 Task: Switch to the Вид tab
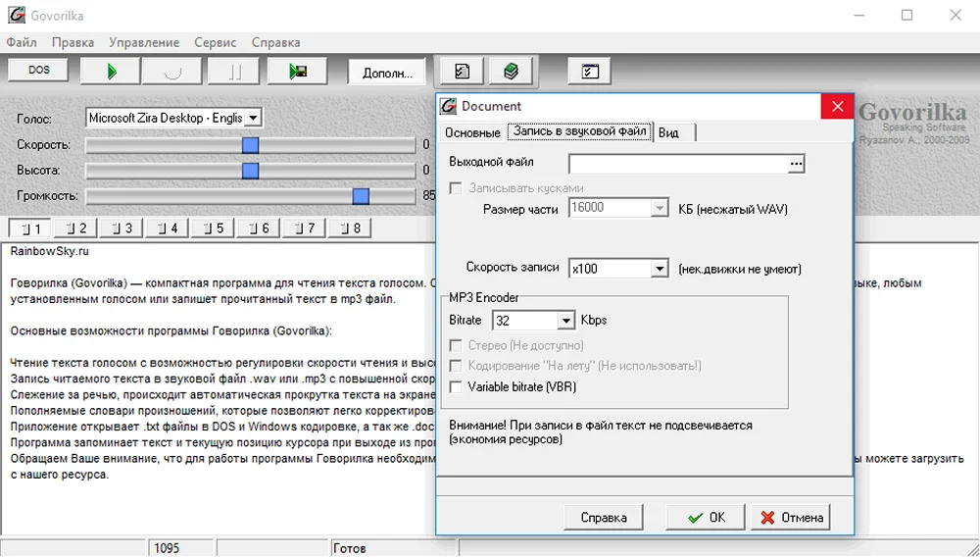click(668, 132)
